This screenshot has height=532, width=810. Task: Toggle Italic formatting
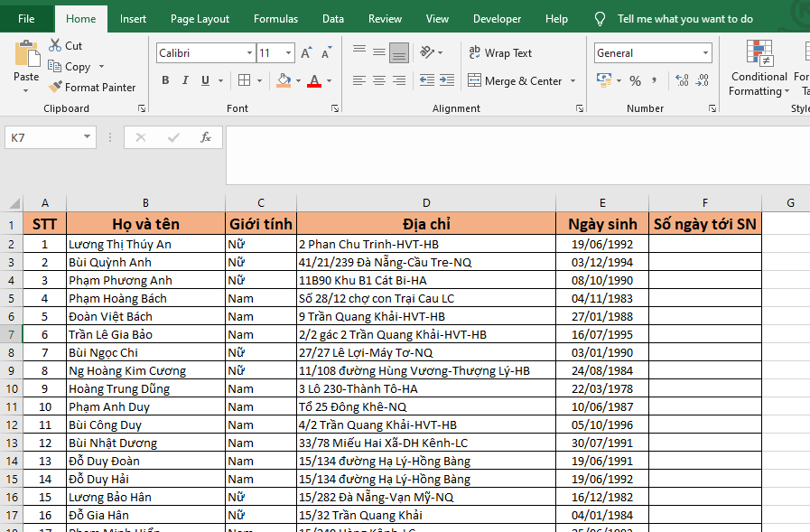(186, 81)
